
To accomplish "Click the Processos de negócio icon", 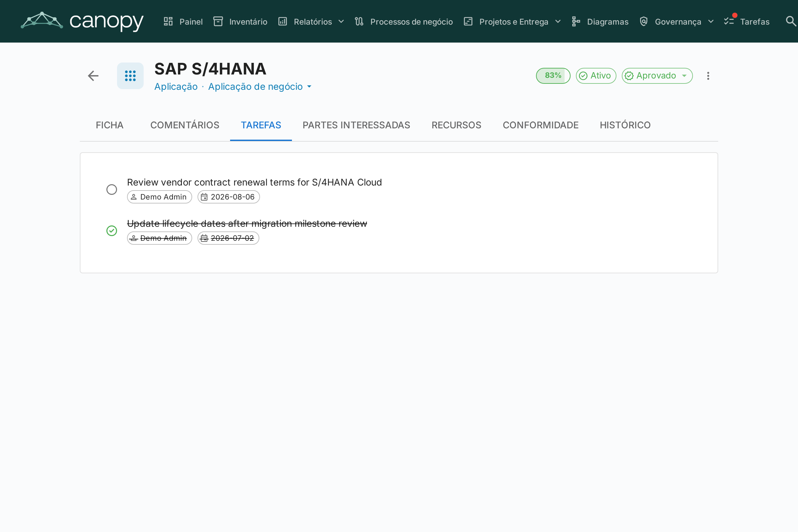I will coord(359,21).
